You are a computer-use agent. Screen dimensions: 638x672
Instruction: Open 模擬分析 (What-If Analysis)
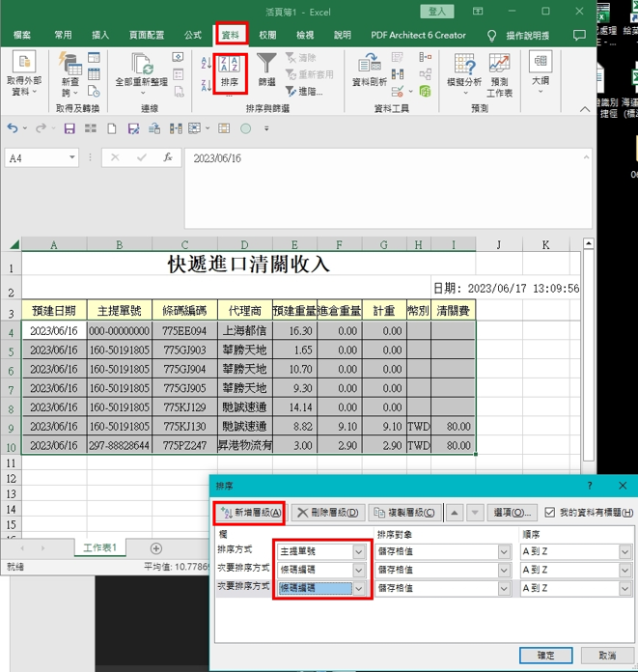coord(463,70)
